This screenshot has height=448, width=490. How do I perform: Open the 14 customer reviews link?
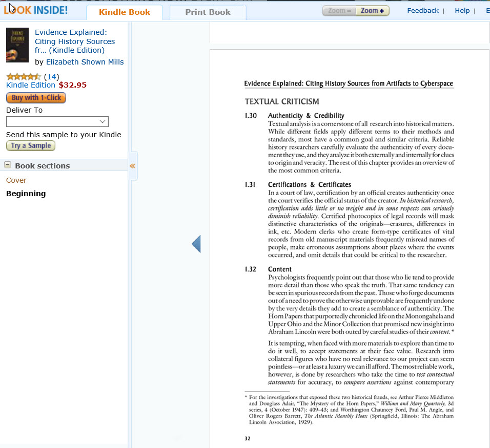[52, 77]
